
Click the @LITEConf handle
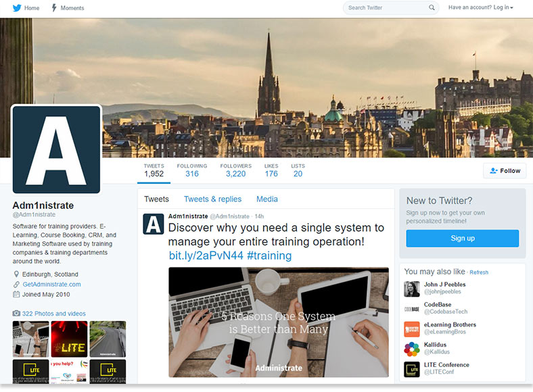[x=439, y=372]
